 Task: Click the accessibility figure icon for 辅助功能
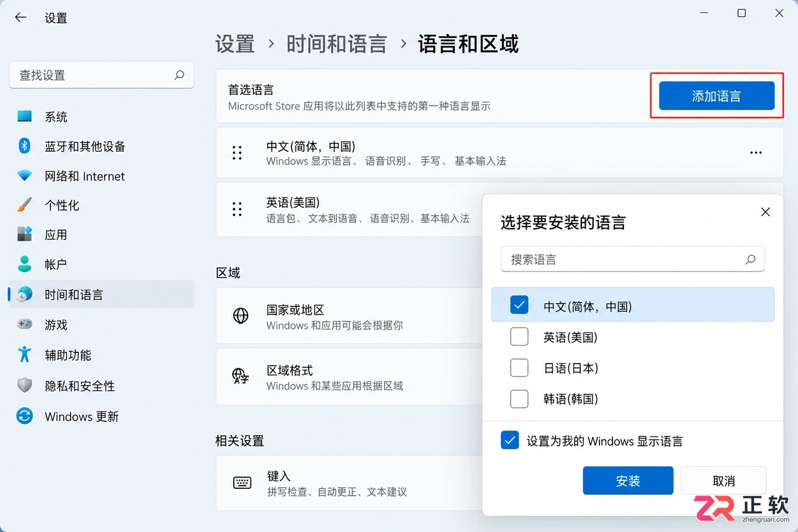(24, 355)
